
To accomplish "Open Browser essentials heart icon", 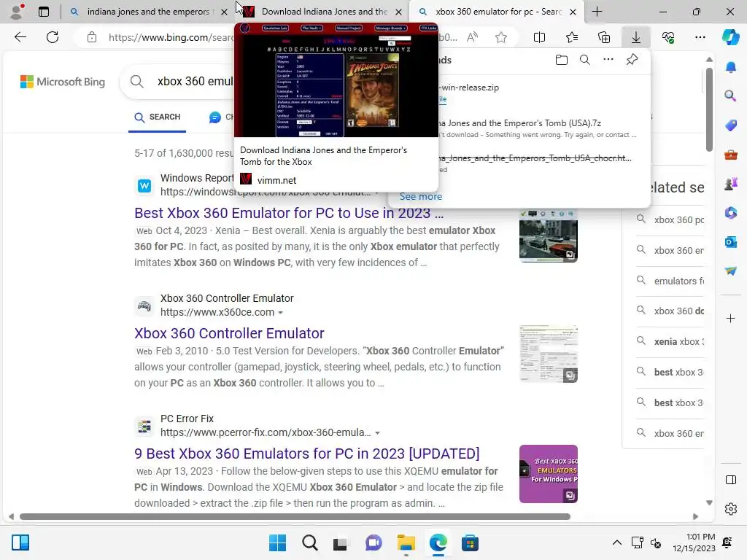I will [668, 37].
